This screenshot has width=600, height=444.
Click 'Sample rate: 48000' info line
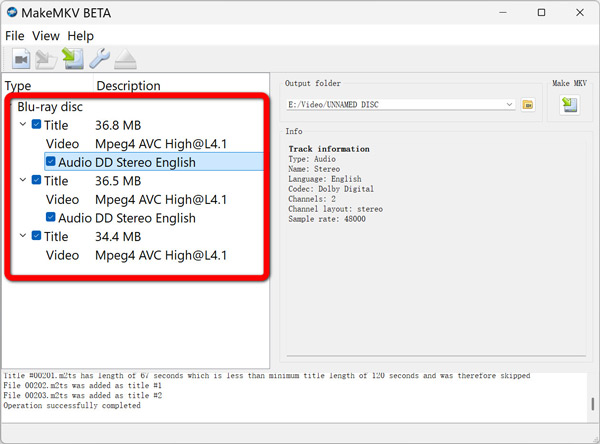point(327,219)
